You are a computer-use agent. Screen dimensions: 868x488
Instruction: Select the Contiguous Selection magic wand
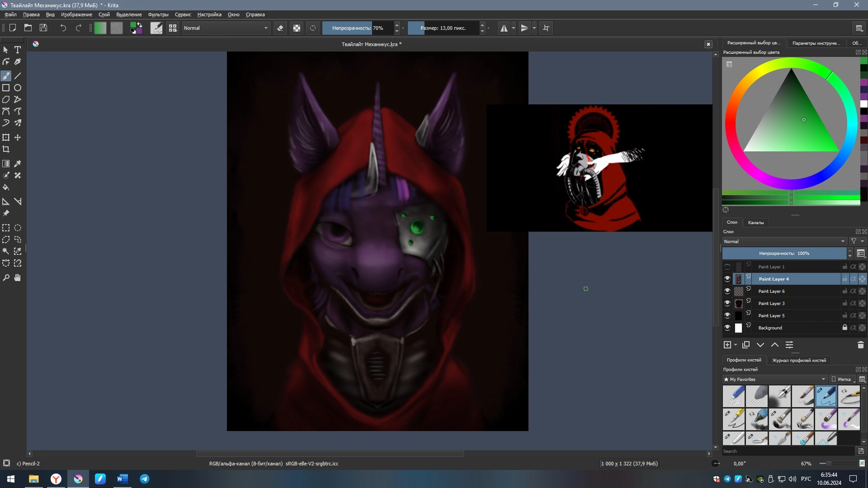click(x=6, y=251)
